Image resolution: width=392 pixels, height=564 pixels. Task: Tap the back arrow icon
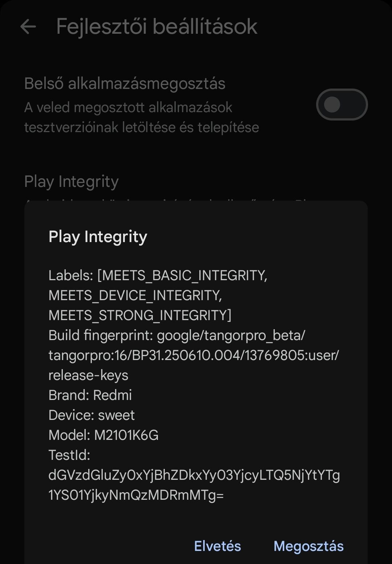pyautogui.click(x=28, y=26)
